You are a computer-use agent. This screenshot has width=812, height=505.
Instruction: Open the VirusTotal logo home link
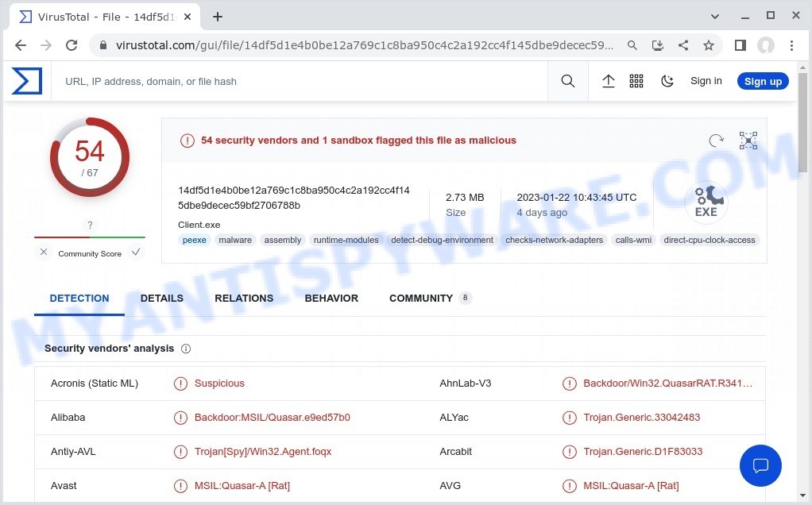click(x=27, y=81)
